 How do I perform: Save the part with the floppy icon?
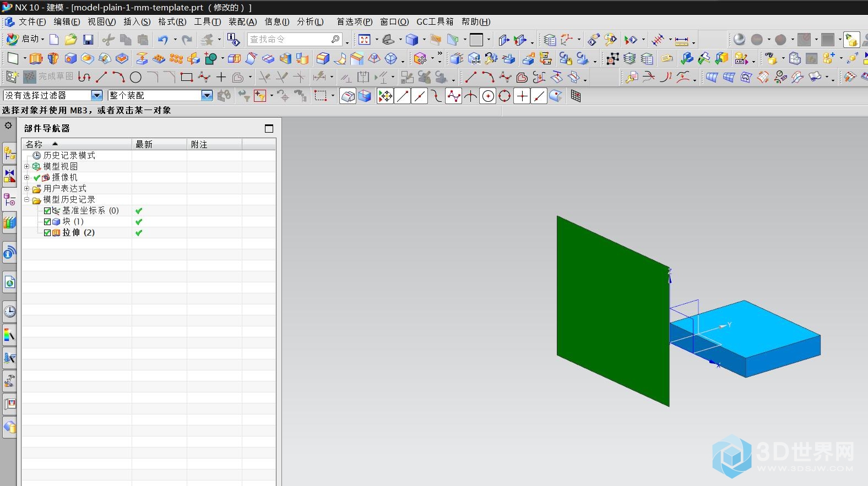88,40
